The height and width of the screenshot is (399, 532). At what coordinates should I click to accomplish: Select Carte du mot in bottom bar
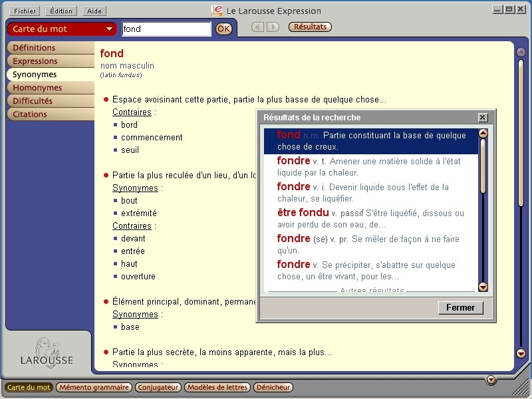(29, 387)
